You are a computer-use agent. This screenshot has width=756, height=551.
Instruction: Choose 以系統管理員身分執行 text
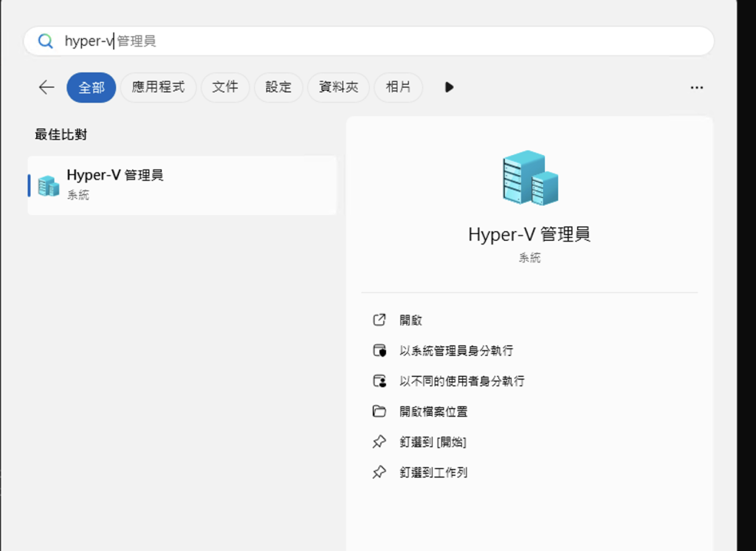point(456,351)
